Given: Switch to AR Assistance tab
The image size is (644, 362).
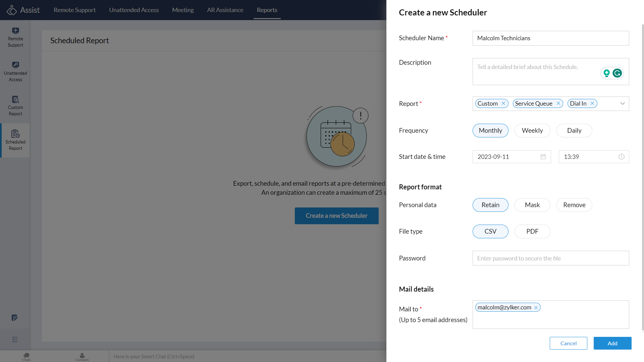Looking at the screenshot, I should (225, 10).
